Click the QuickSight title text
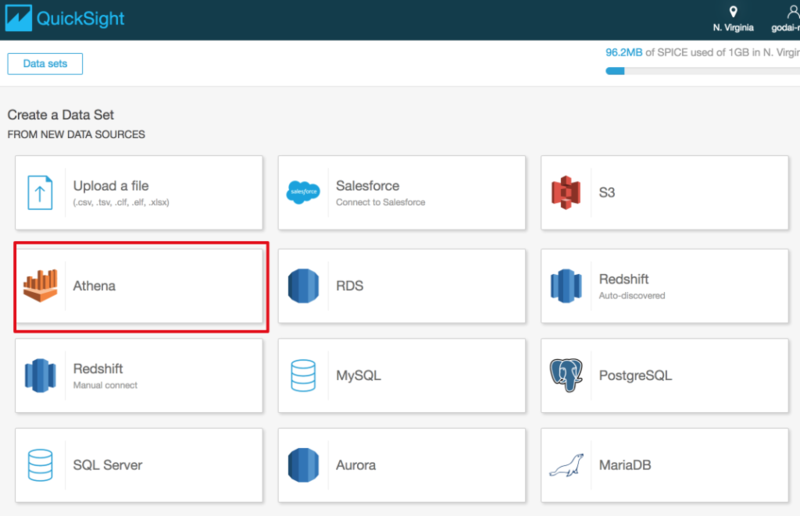 [80, 19]
